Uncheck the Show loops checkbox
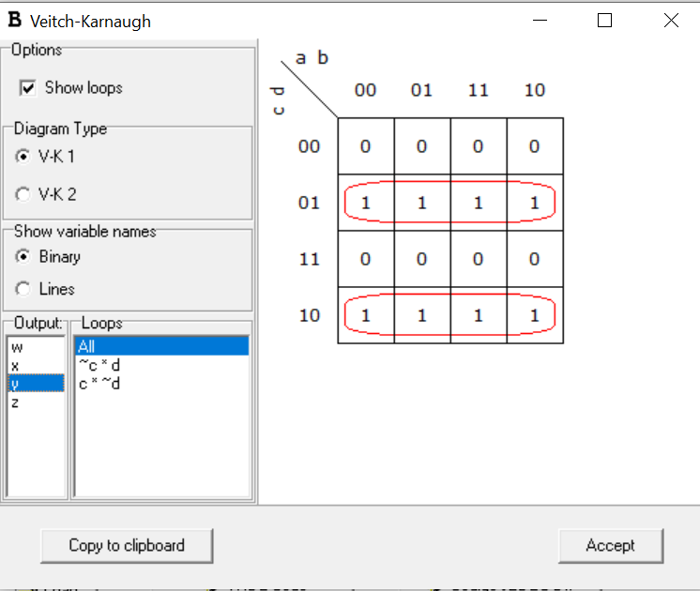Image resolution: width=700 pixels, height=591 pixels. 27,88
